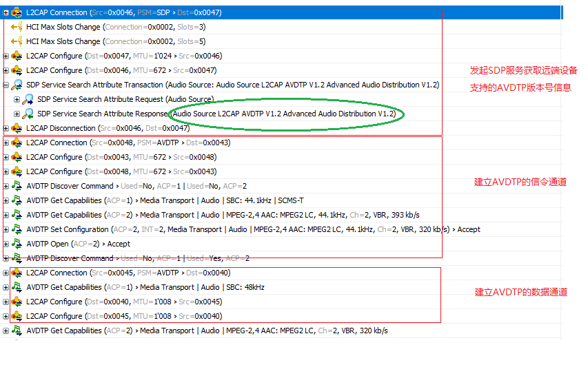Expand L2CAP Connection Src=0x0045 entry
Screen dimensions: 588x367
coord(6,273)
